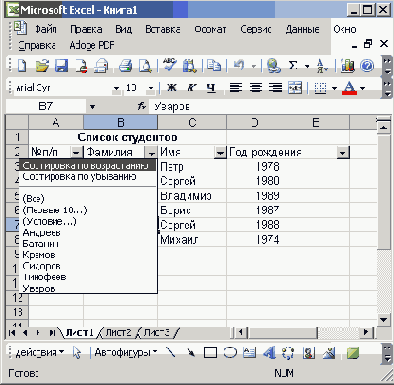This screenshot has height=385, width=394.
Task: Open Help with the question mark icon
Action: pyautogui.click(x=367, y=65)
